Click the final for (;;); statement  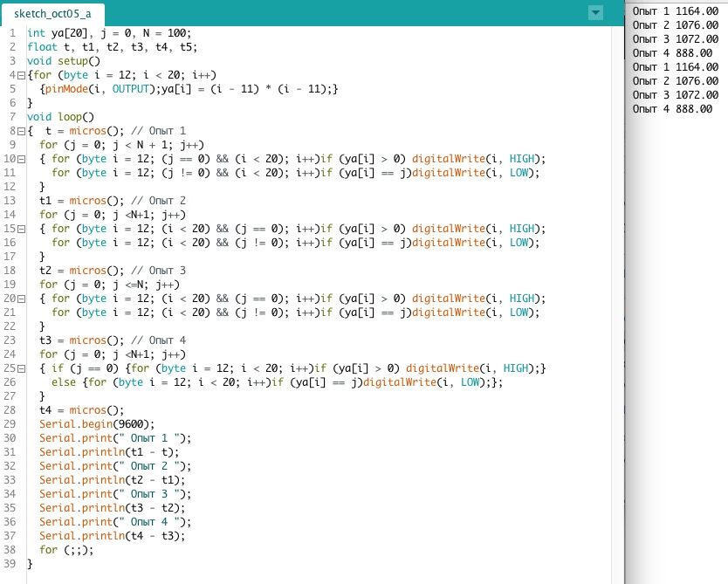tap(65, 550)
